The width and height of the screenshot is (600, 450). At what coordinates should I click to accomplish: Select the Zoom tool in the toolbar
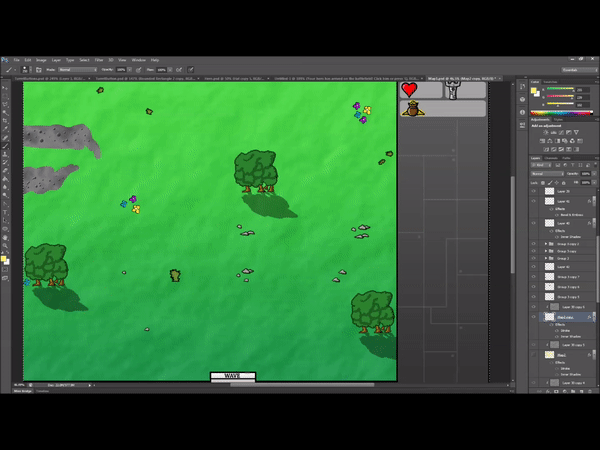click(5, 245)
